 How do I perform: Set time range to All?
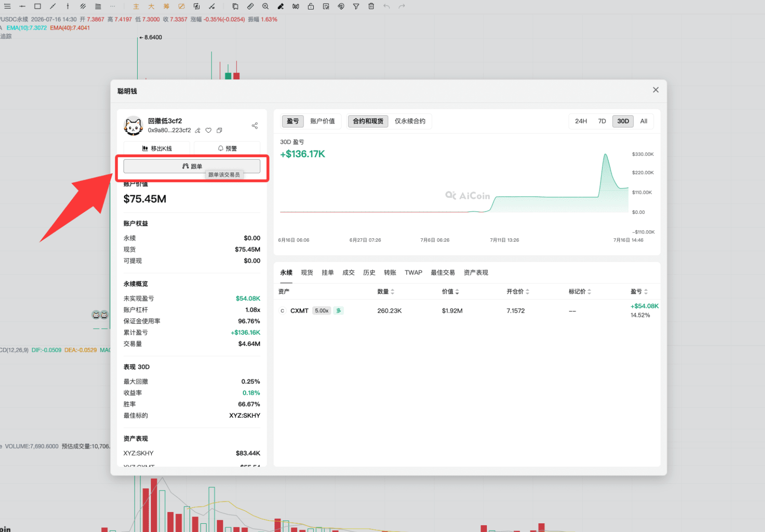click(644, 121)
